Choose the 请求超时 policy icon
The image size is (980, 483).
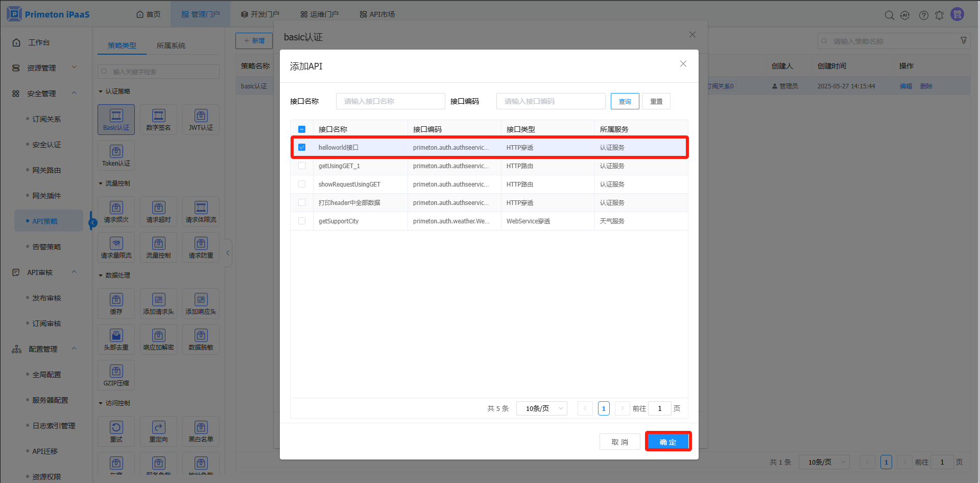tap(158, 212)
